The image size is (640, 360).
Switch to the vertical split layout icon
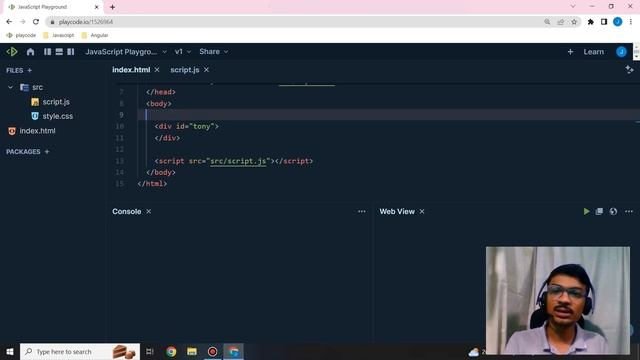tap(47, 52)
